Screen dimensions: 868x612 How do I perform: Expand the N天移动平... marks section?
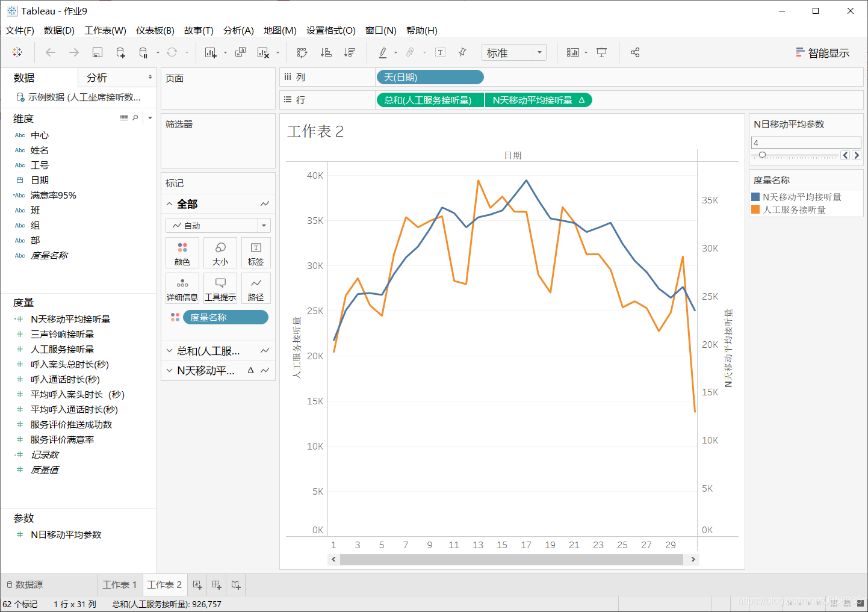[x=170, y=371]
